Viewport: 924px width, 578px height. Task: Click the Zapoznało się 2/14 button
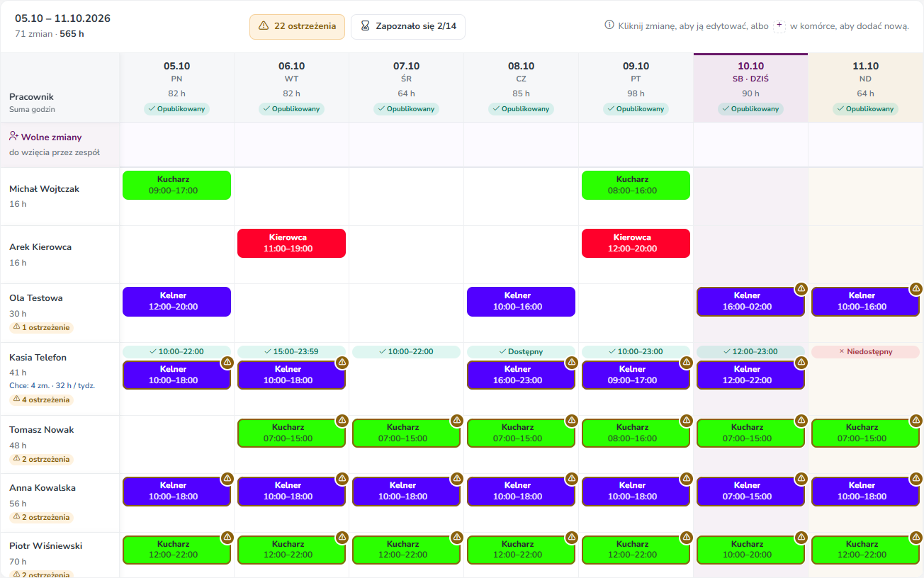pos(408,26)
